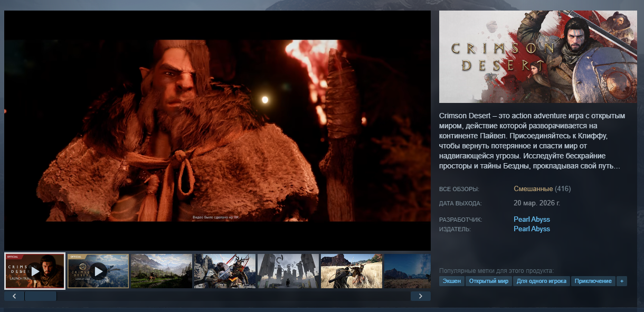Select the Экшен tag
Viewport: 644px width, 312px height.
click(452, 281)
